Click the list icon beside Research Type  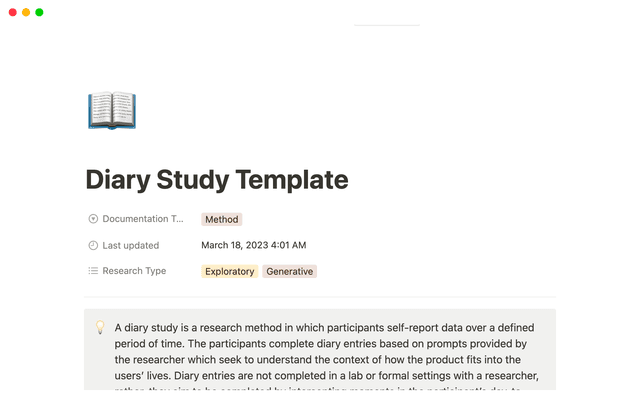point(93,271)
